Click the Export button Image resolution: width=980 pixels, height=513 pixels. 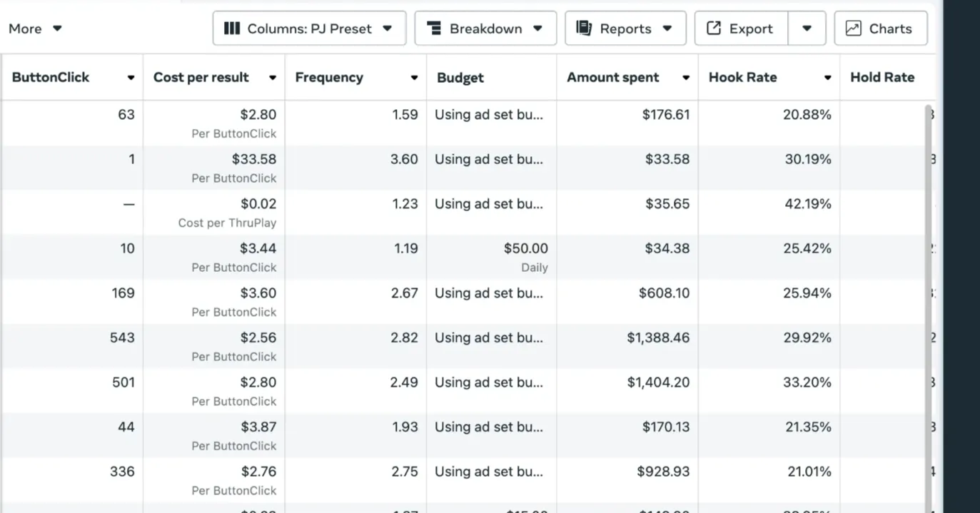(741, 29)
